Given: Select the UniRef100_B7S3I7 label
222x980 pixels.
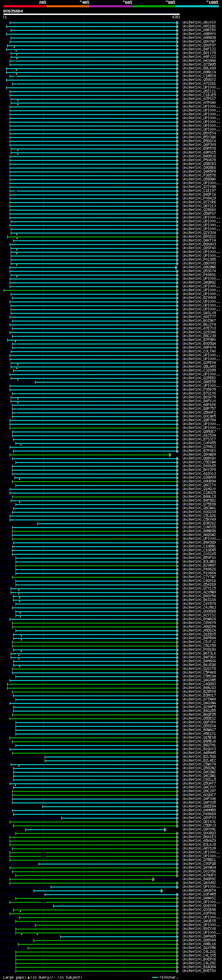Looking at the screenshot, I should 199,439.
